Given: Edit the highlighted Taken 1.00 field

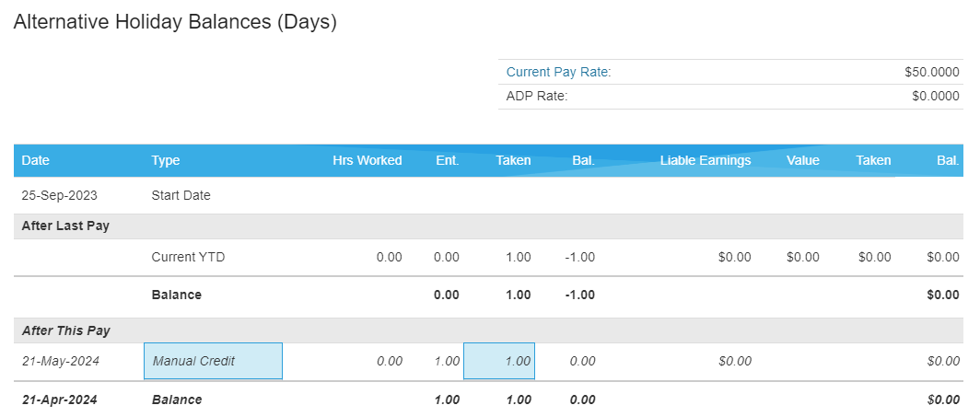Looking at the screenshot, I should point(499,361).
